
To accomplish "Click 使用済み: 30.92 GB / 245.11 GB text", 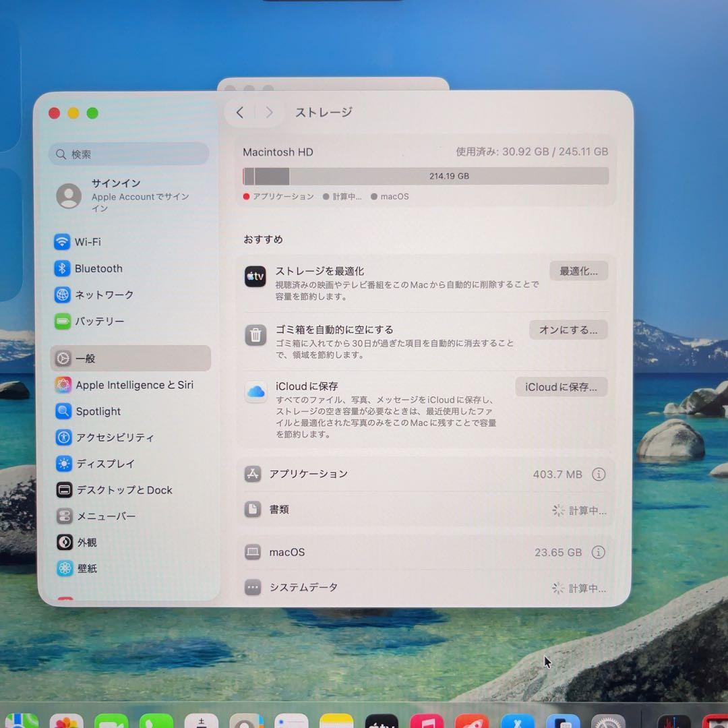I will (x=532, y=152).
